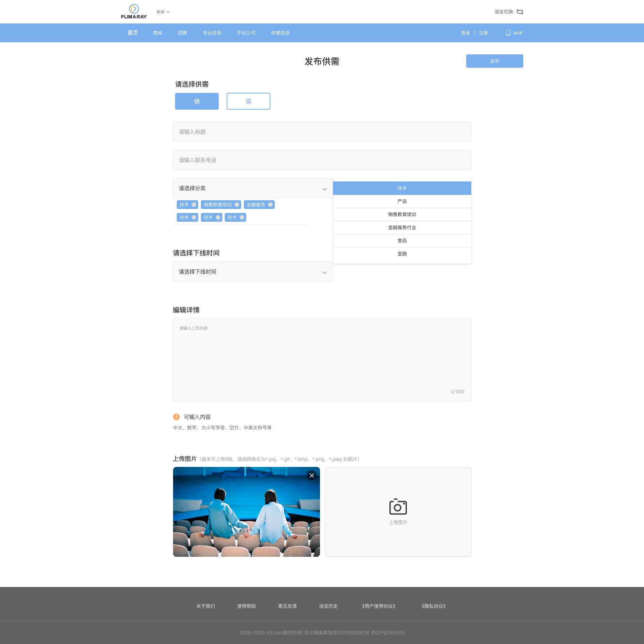644x644 pixels.
Task: Select 食品 in the category list
Action: tap(402, 240)
